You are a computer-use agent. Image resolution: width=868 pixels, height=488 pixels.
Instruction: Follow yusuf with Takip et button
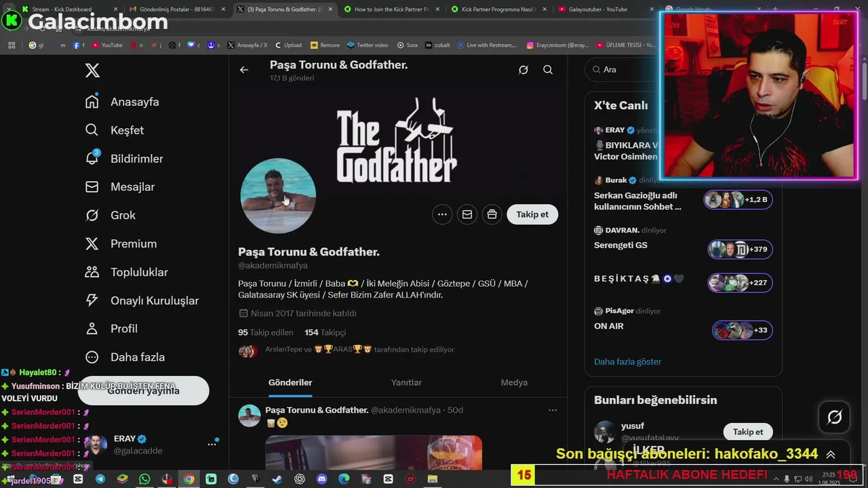(x=748, y=432)
